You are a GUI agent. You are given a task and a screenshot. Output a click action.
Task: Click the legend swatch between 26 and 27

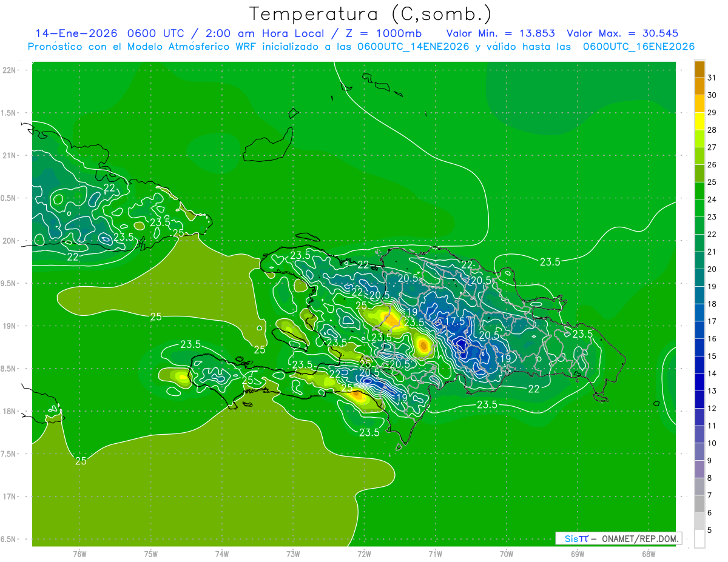(699, 156)
